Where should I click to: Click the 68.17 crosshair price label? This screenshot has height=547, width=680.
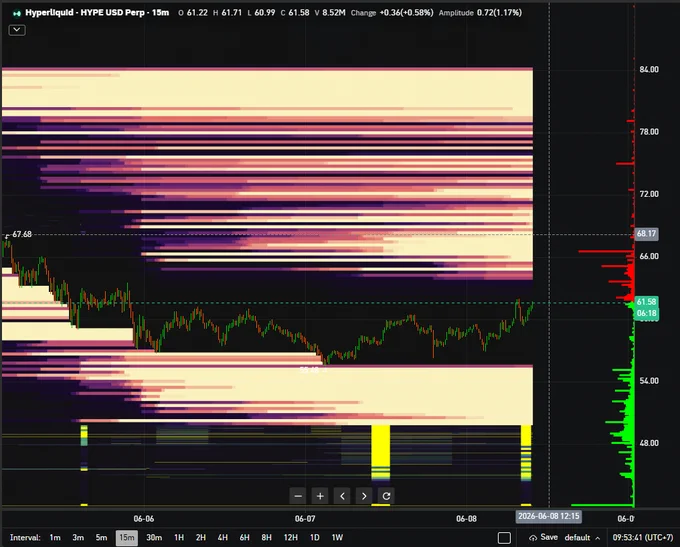[x=646, y=234]
